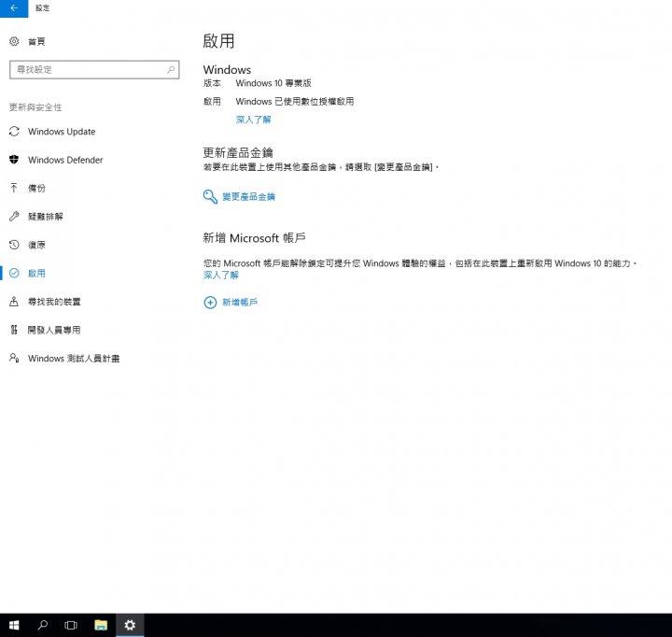
Task: Open the Windows Start menu
Action: (14, 625)
